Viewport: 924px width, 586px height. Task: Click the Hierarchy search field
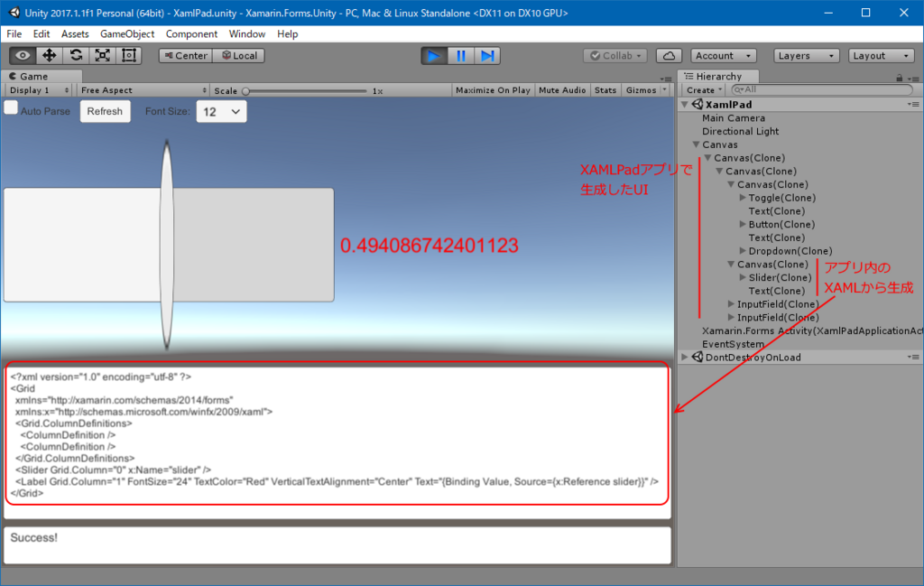(x=821, y=89)
